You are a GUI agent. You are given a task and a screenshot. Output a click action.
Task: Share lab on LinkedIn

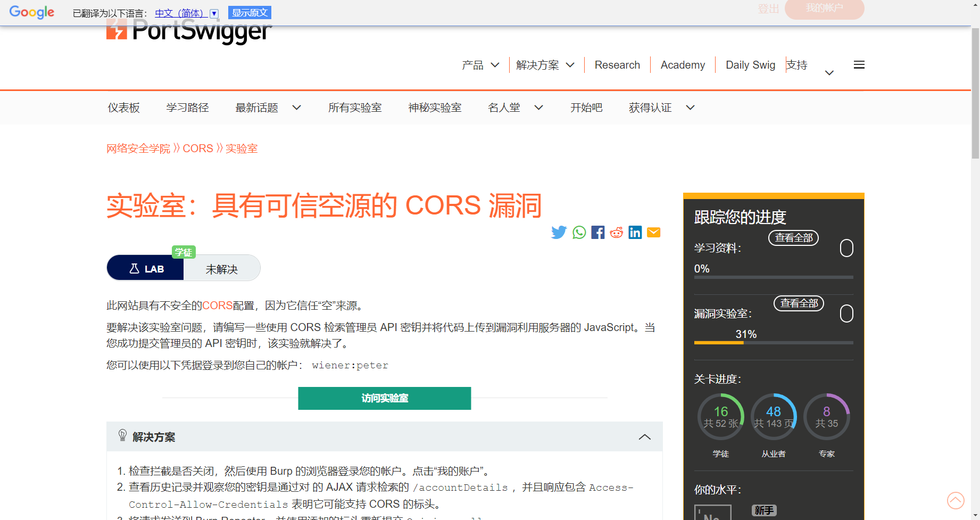(635, 233)
